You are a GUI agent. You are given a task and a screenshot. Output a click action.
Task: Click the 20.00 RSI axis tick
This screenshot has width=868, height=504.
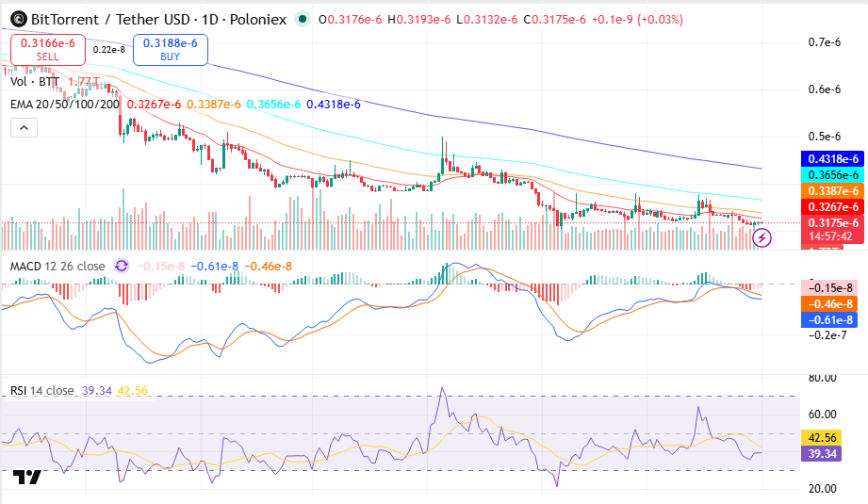[x=822, y=489]
